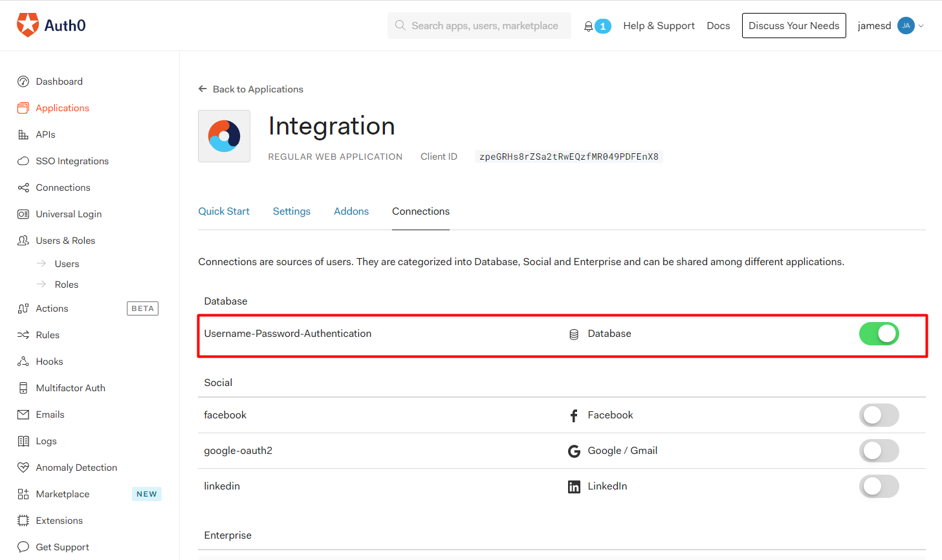The height and width of the screenshot is (560, 942).
Task: Click the Get Support chat icon
Action: point(23,547)
